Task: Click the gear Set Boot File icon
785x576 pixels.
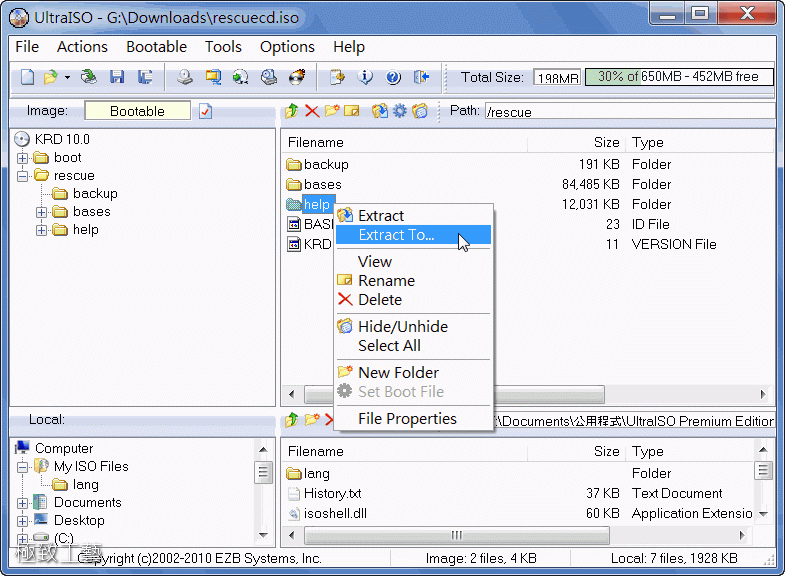Action: [x=400, y=111]
